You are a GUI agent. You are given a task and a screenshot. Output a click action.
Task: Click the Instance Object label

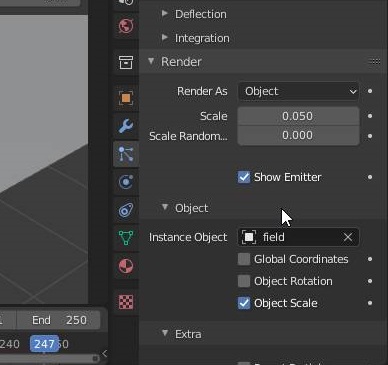point(188,237)
